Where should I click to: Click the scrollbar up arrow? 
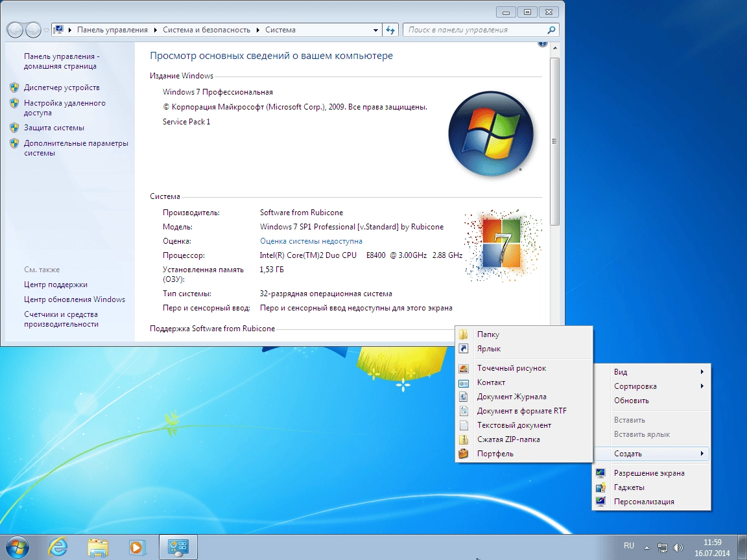tap(554, 49)
